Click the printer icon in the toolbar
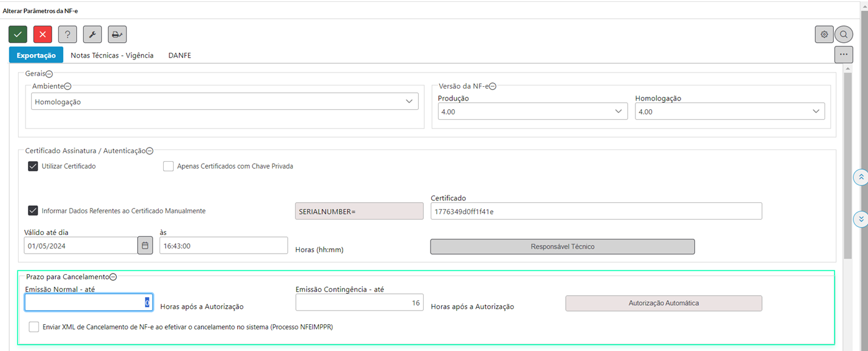Viewport: 868px width, 351px height. tap(117, 34)
